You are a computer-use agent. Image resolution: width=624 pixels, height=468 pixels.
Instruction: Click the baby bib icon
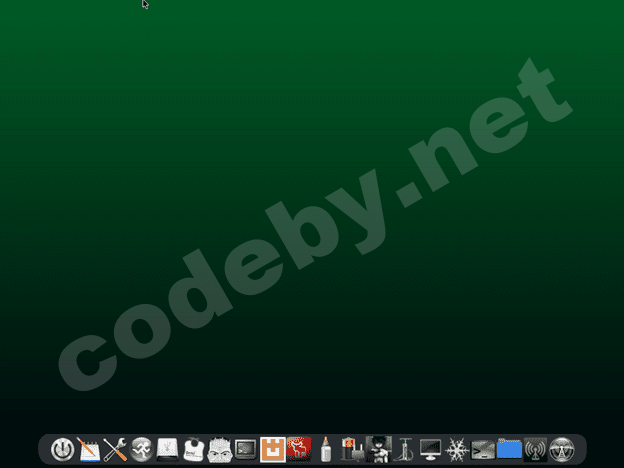(x=193, y=450)
